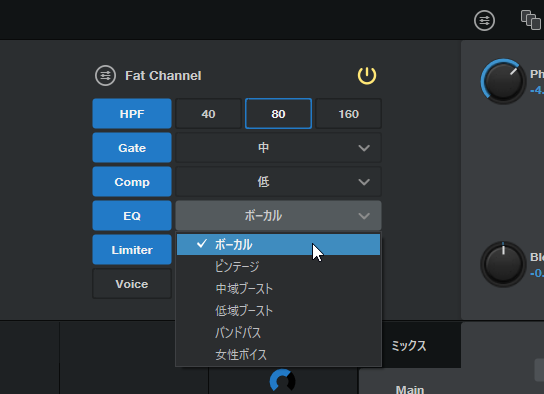
Task: Toggle the Comp button off
Action: click(132, 182)
